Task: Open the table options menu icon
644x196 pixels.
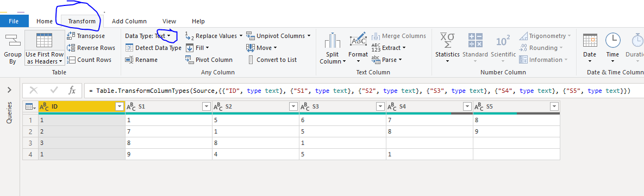Action: (30, 106)
